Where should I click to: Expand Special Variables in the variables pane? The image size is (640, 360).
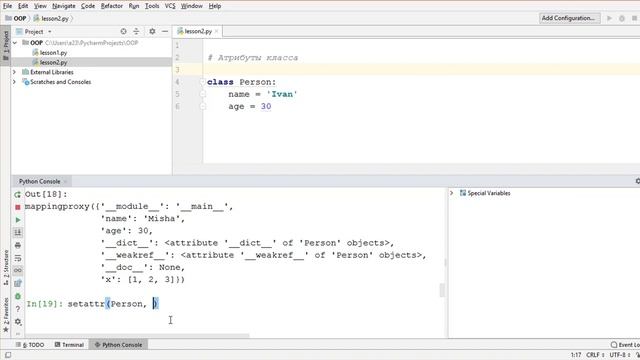(x=451, y=193)
